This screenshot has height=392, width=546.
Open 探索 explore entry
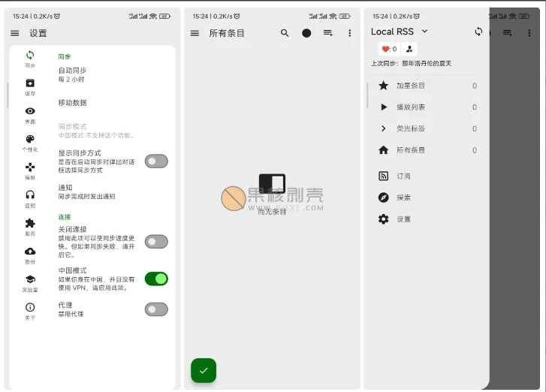click(427, 198)
